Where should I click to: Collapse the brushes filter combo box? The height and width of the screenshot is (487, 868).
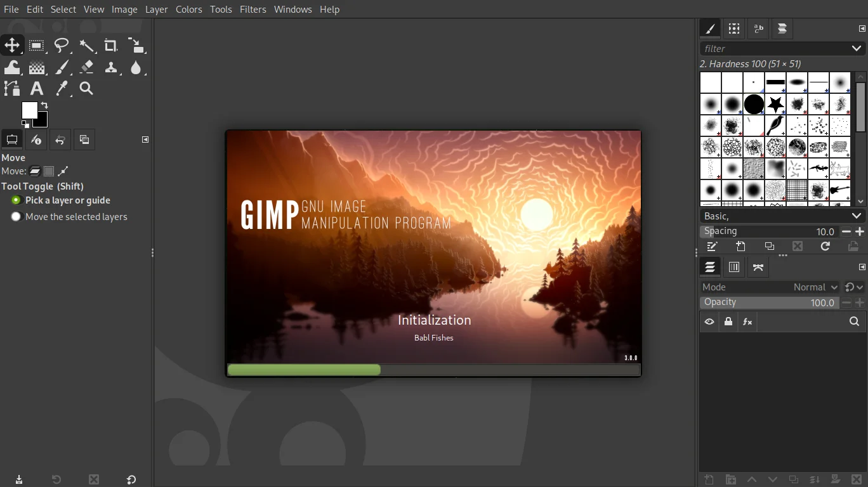(856, 49)
